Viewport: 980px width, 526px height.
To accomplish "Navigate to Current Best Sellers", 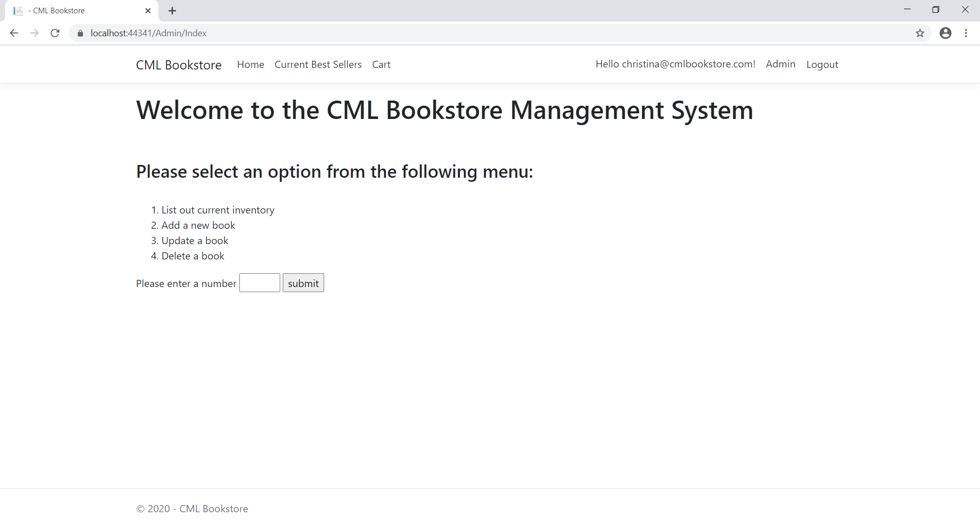I will [317, 64].
